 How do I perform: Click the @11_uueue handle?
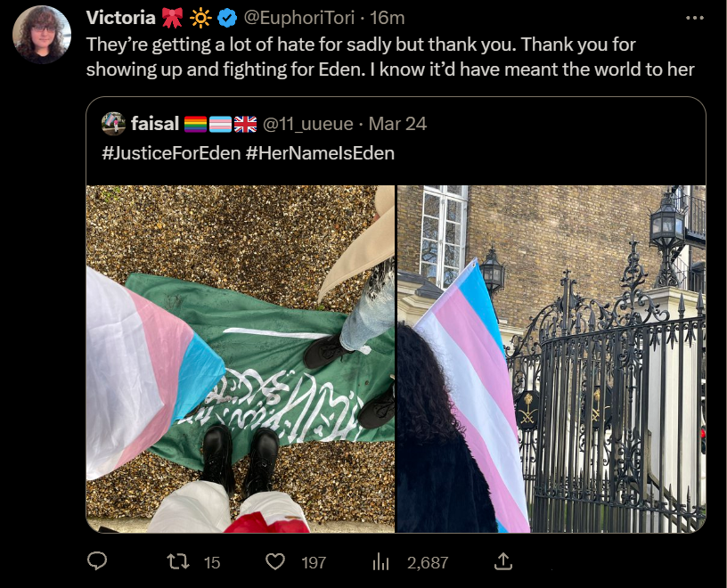click(x=308, y=124)
